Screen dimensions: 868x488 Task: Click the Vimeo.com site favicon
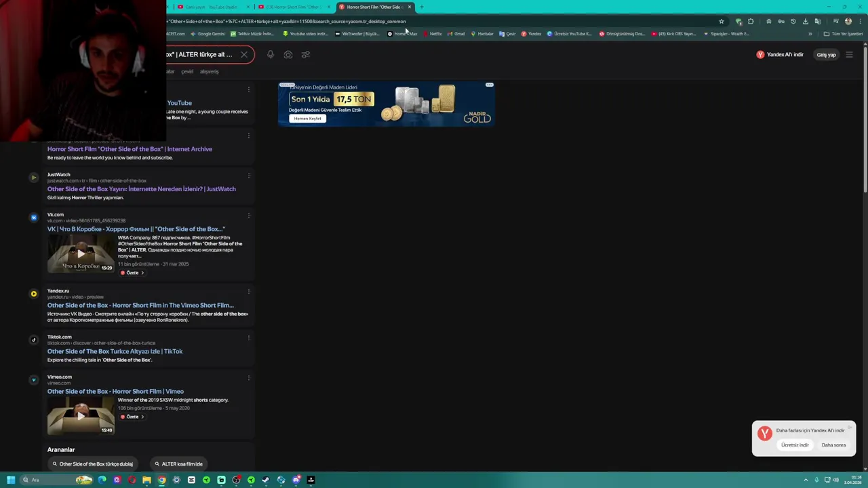pos(33,380)
